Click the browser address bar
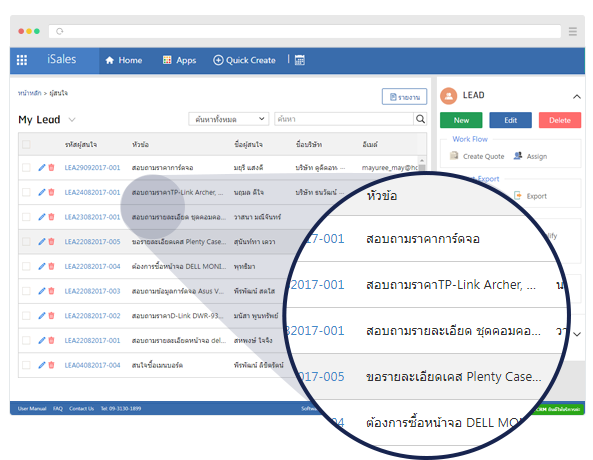The height and width of the screenshot is (460, 593). pos(305,31)
